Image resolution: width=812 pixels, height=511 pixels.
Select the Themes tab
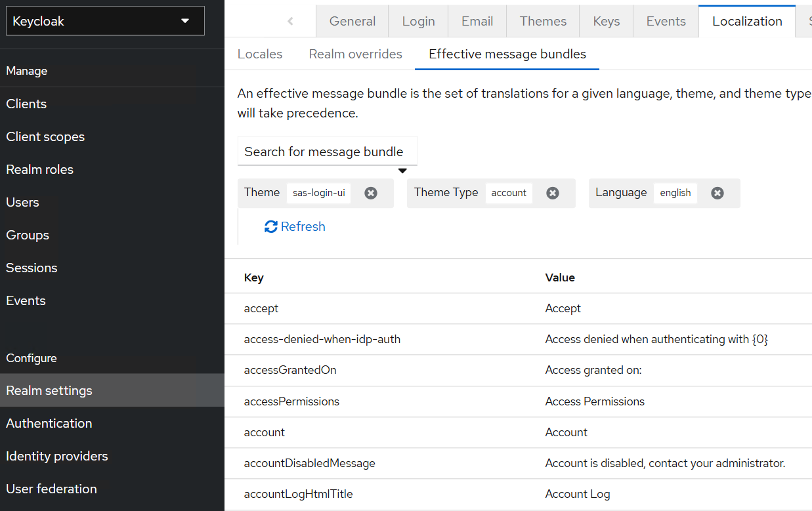(543, 21)
